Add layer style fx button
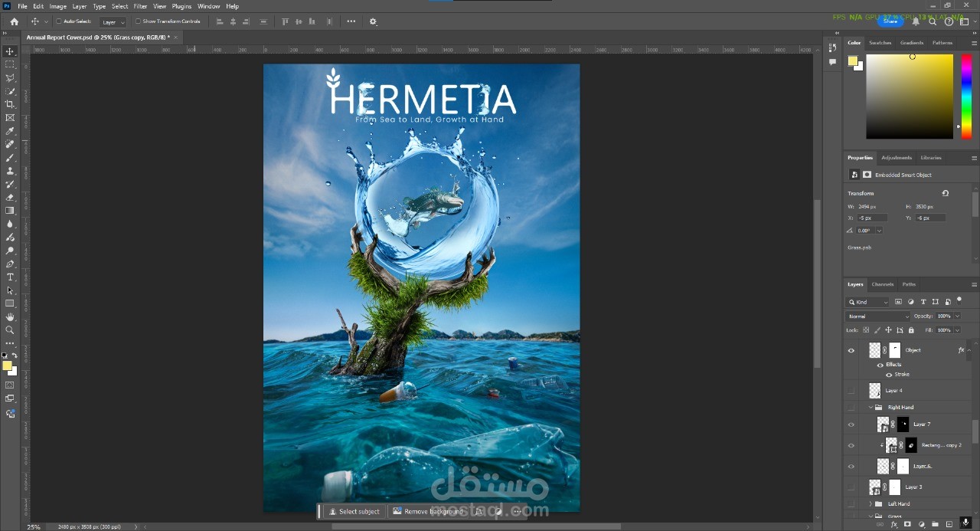 [x=893, y=525]
